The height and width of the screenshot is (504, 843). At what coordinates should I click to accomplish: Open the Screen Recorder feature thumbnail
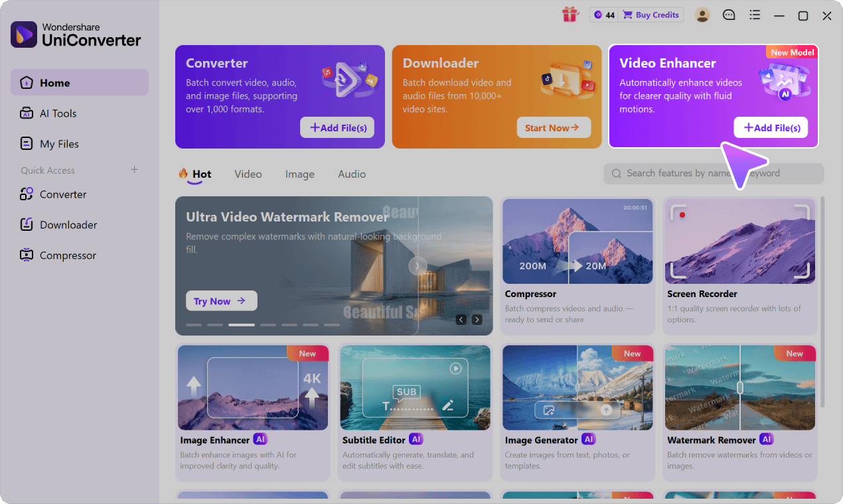pos(740,241)
